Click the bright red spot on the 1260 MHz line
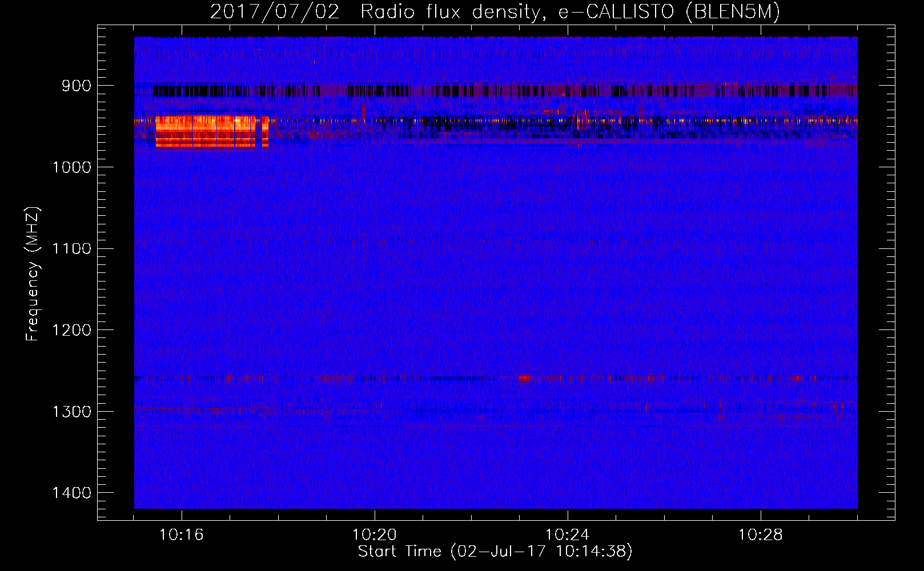The width and height of the screenshot is (924, 571). [524, 378]
